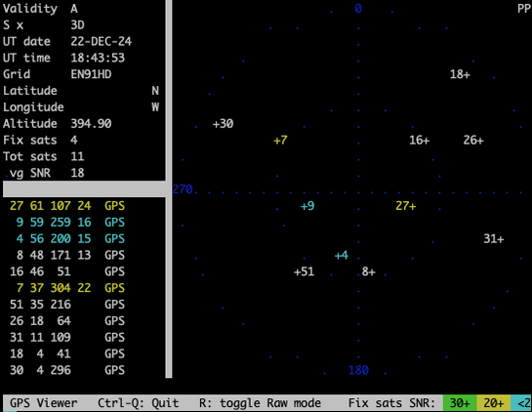Click cyan satellite marker +4

pos(342,255)
